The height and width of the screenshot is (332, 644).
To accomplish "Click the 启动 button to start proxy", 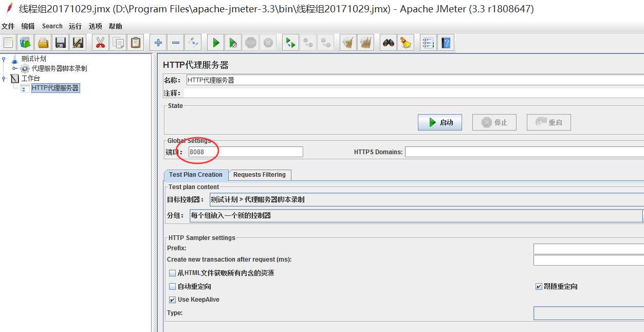I will pyautogui.click(x=440, y=122).
